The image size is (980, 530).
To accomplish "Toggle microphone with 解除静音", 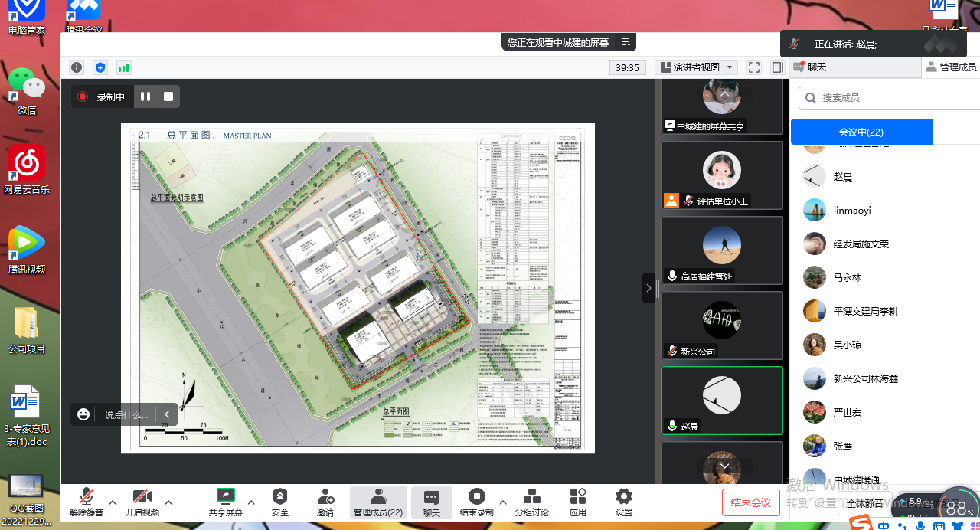I will [x=87, y=502].
